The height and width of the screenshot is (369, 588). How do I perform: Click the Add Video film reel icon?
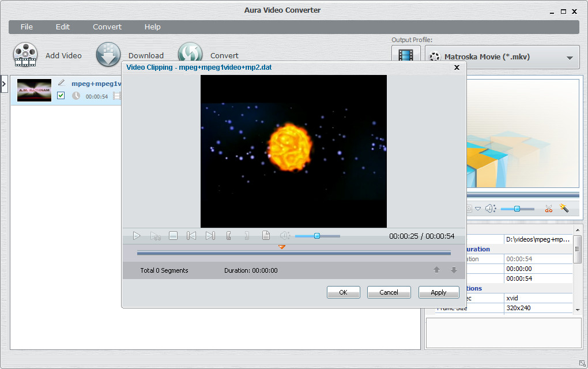click(x=25, y=55)
